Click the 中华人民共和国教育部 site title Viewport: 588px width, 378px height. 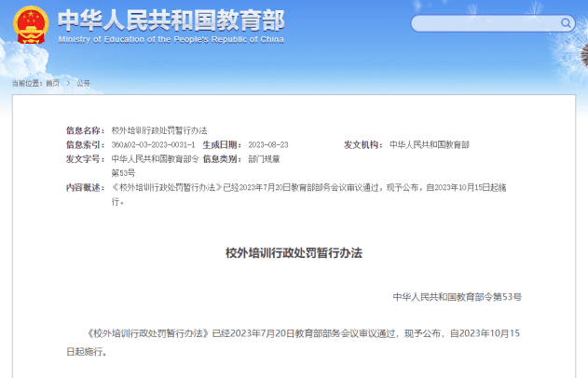(x=171, y=20)
